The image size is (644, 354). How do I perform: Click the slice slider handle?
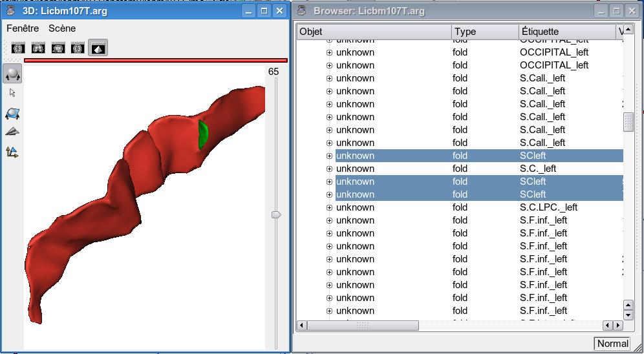click(276, 214)
